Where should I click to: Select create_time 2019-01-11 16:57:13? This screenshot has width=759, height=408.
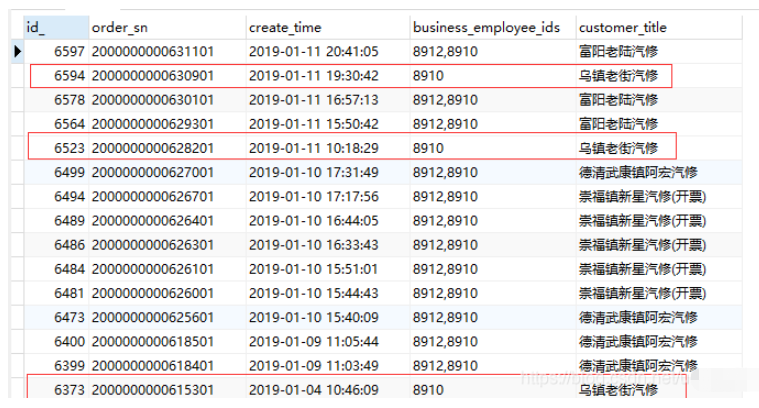tap(314, 100)
